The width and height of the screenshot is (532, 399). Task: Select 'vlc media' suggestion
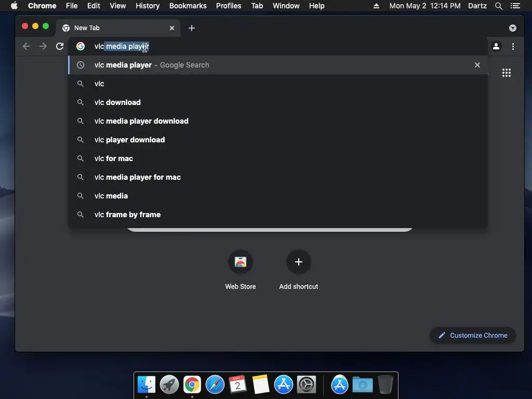(278, 196)
